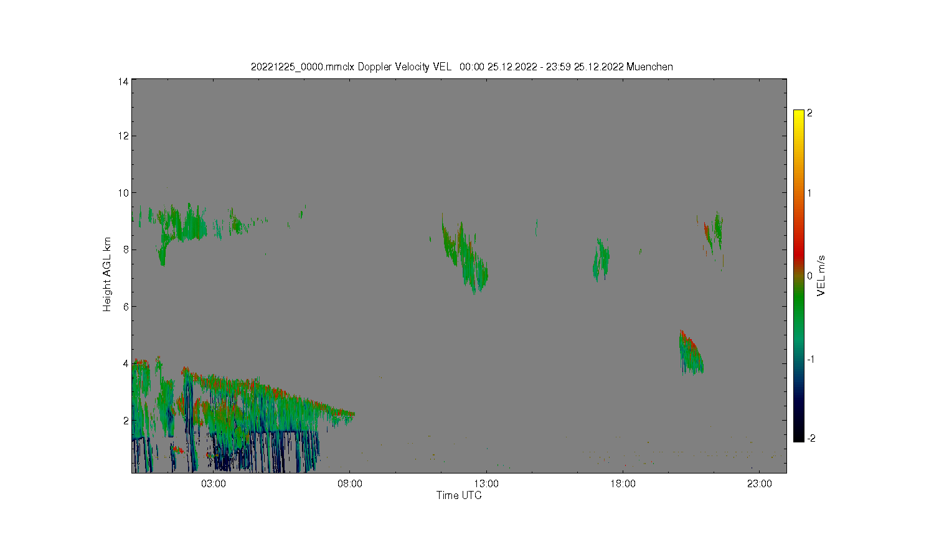
Task: Click the colorbar value 1
Action: click(809, 193)
